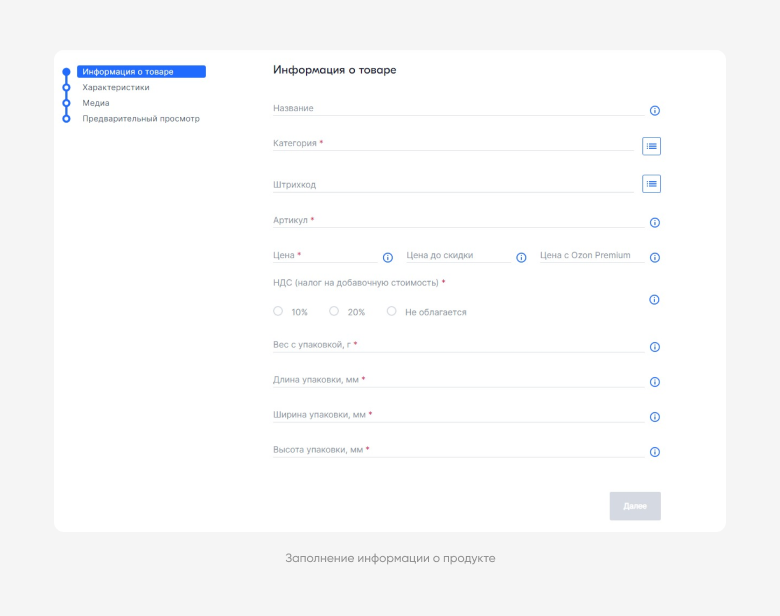This screenshot has width=780, height=616.
Task: Show info for Цена с Ozon Premium
Action: (x=655, y=257)
